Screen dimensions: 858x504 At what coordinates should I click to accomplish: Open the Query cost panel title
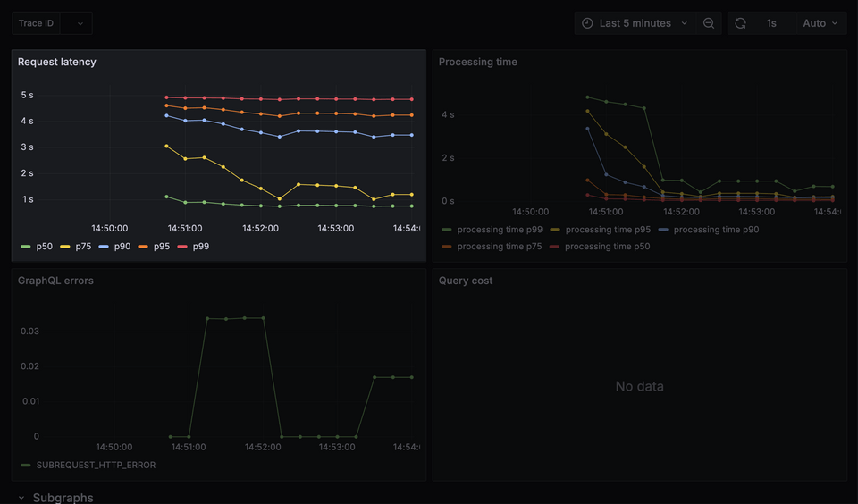(x=465, y=281)
